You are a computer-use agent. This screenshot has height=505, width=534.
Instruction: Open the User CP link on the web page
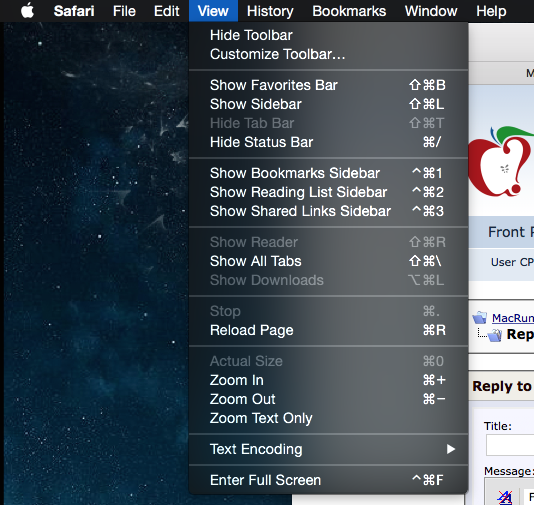[512, 262]
